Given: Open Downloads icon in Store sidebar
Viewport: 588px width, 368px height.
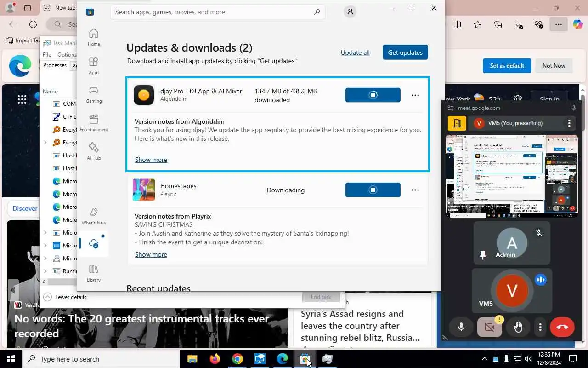Looking at the screenshot, I should 94,244.
